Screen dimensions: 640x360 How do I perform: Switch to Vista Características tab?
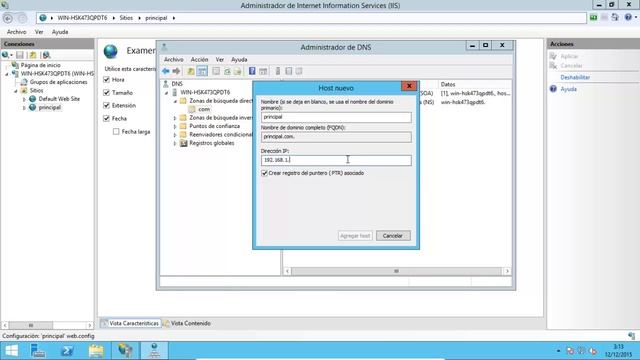coord(130,323)
